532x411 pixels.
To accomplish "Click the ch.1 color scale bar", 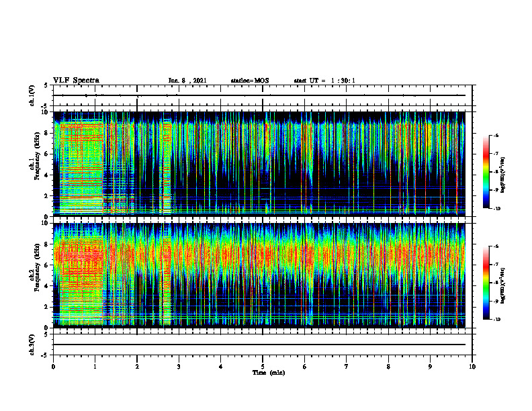I will coord(486,172).
